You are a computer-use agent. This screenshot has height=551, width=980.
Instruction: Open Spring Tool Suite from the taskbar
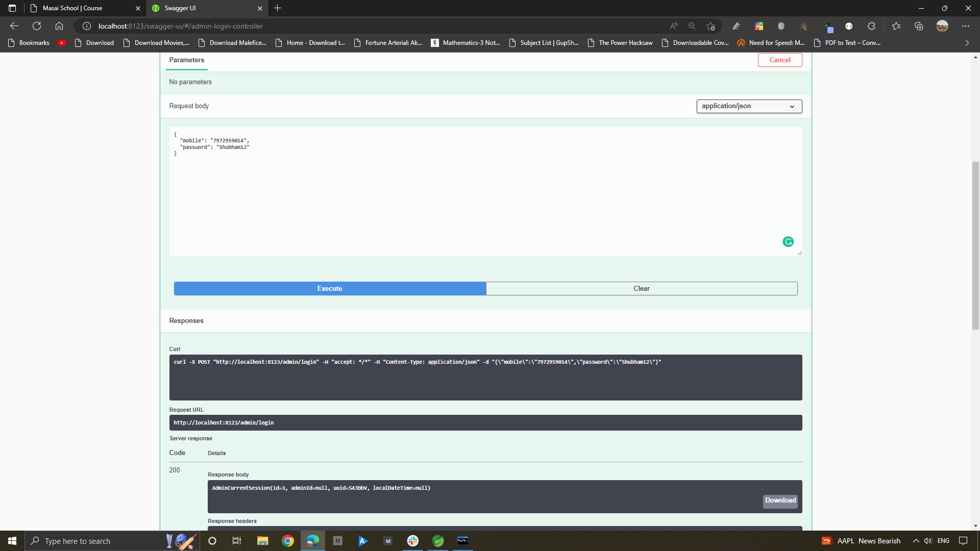[x=437, y=541]
